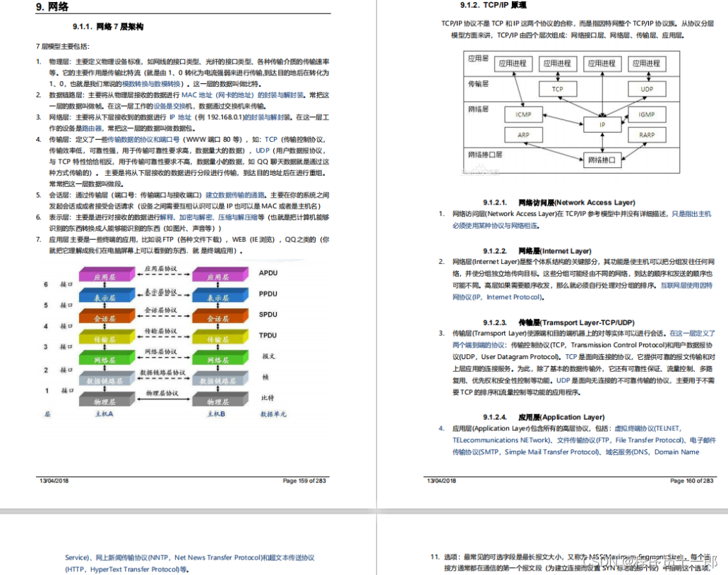Click the "网络接口层" row label in the diagram
This screenshot has height=575, width=728.
point(484,155)
